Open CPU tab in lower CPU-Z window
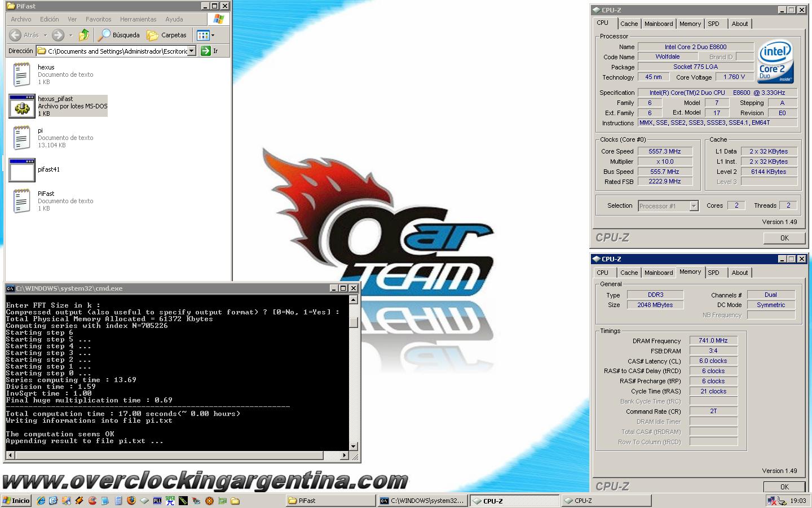 point(603,273)
